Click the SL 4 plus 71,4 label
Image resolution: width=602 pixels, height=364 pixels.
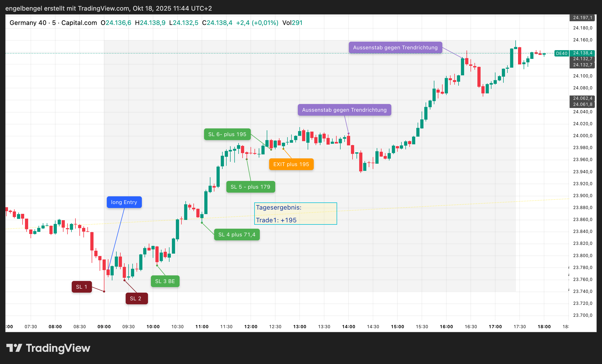(x=237, y=235)
